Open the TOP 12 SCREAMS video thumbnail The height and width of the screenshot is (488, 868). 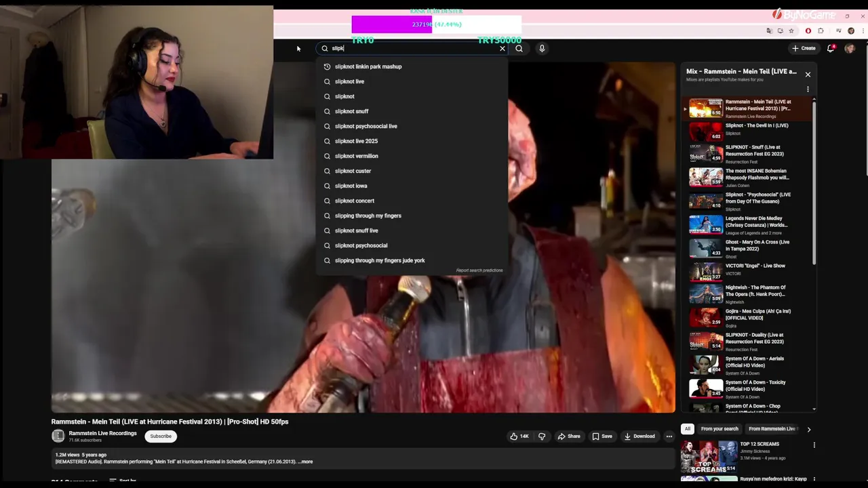pyautogui.click(x=709, y=456)
